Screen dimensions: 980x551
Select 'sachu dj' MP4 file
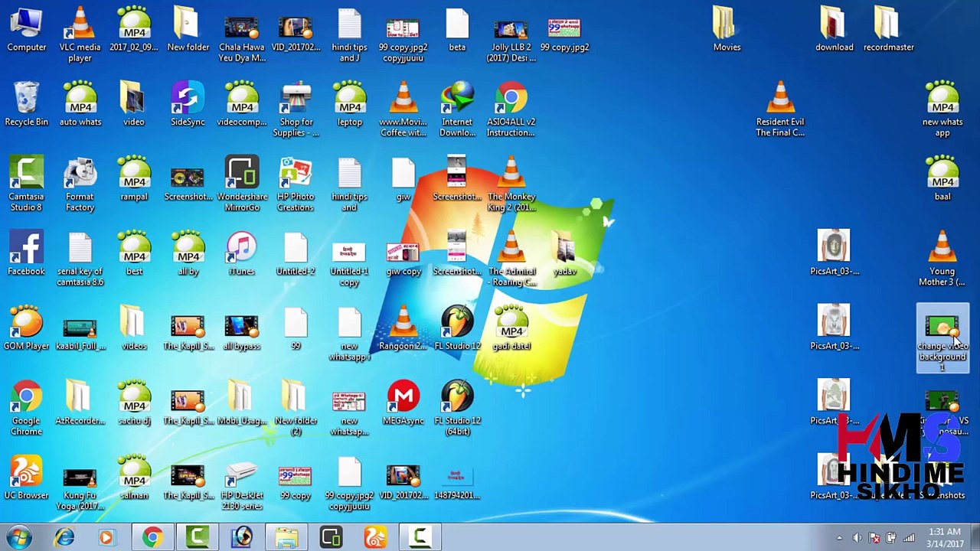click(134, 403)
